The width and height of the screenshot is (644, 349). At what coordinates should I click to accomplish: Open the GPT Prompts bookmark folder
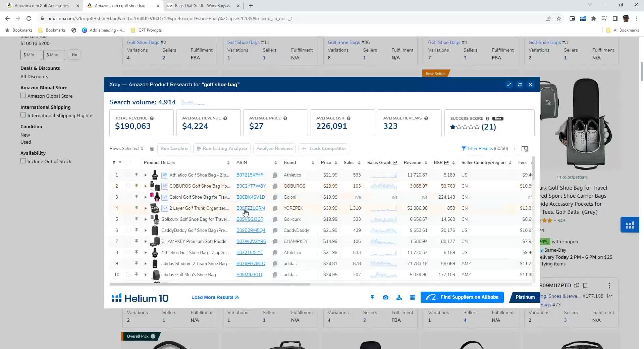tap(146, 30)
